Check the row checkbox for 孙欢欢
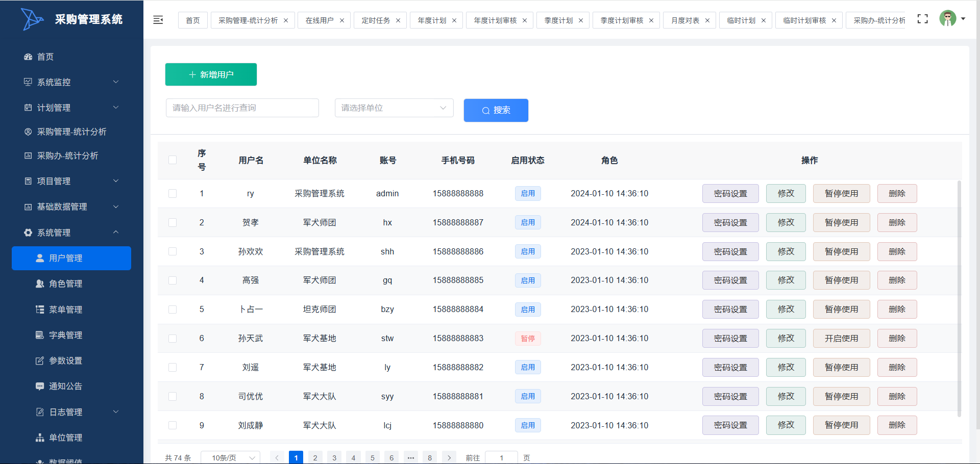This screenshot has height=464, width=980. point(173,251)
